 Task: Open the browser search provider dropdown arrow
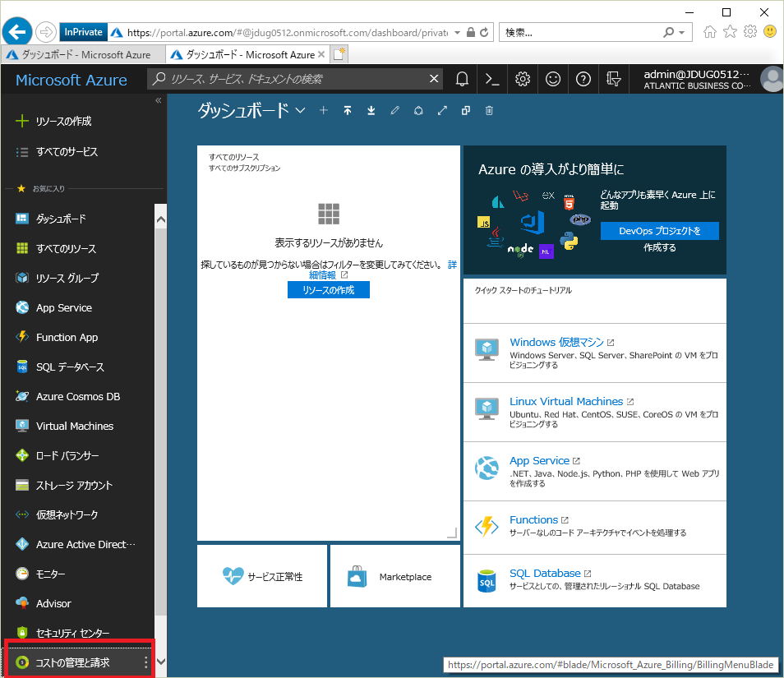(681, 33)
